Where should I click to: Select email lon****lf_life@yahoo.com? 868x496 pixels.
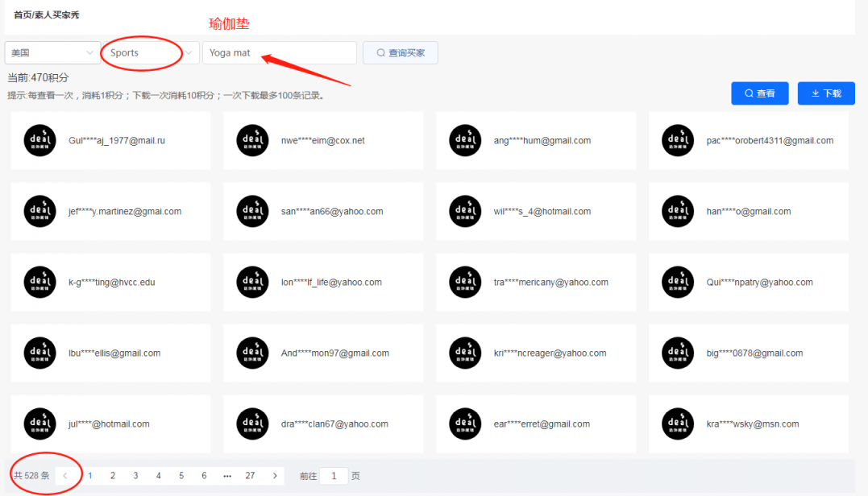pyautogui.click(x=331, y=282)
